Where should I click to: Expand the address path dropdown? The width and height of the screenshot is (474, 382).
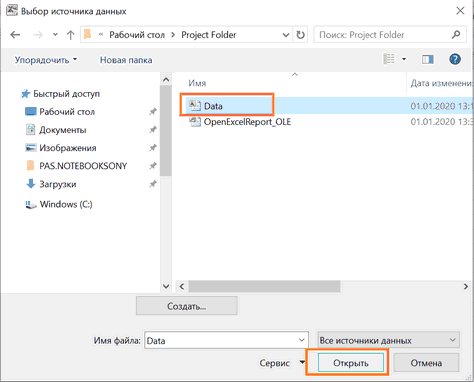point(286,35)
